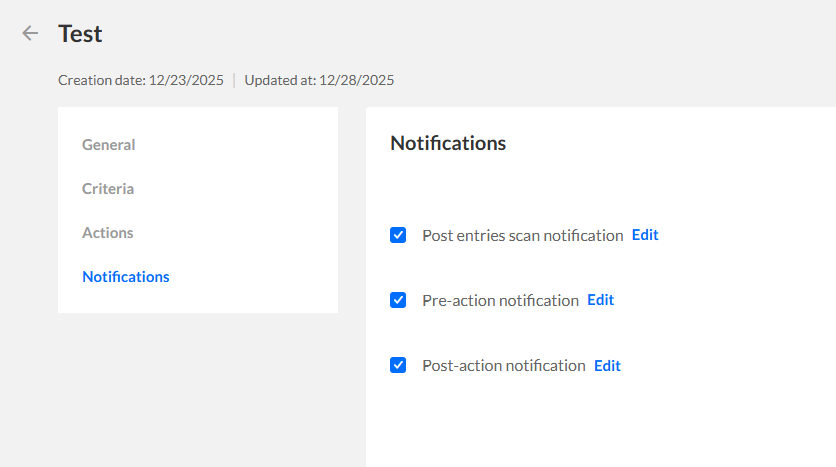Image resolution: width=836 pixels, height=467 pixels.
Task: Open Edit for Pre-action notification
Action: click(x=600, y=300)
